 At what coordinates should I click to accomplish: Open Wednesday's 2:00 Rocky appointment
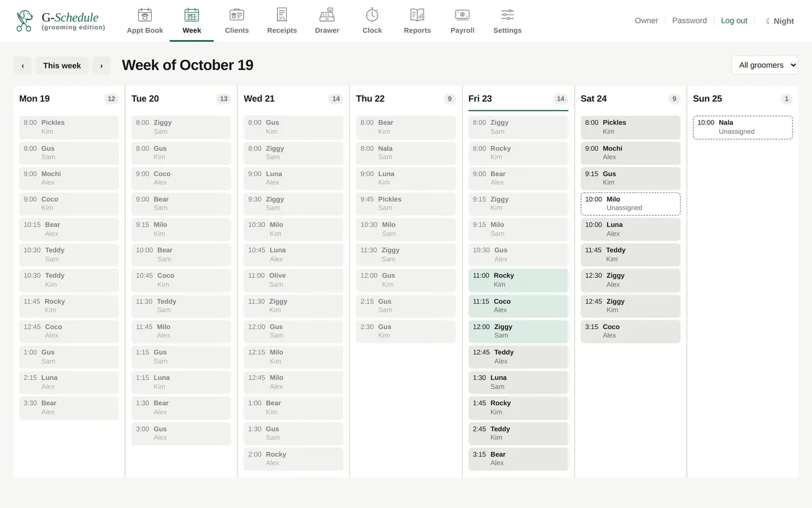tap(294, 459)
